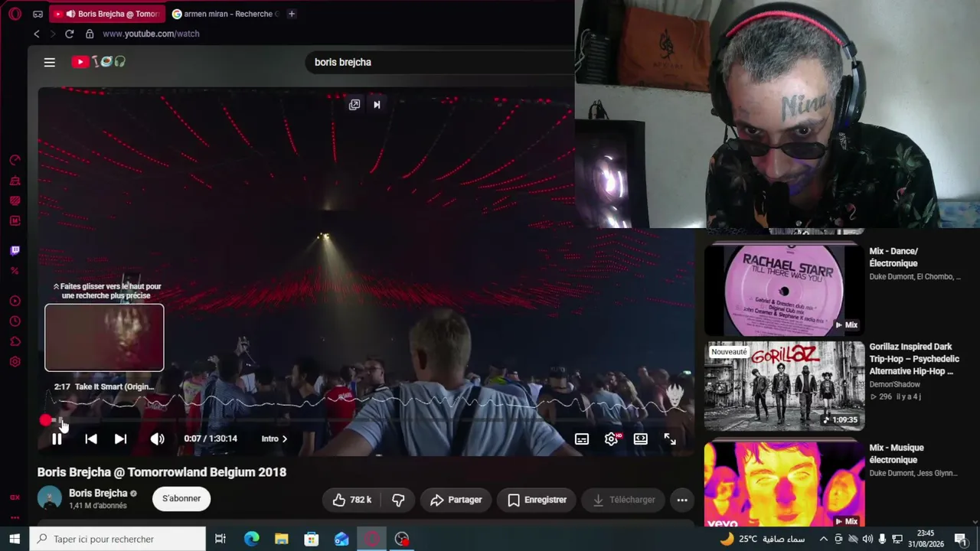Open Mix - Musique électronique title
The width and height of the screenshot is (980, 551).
897,454
